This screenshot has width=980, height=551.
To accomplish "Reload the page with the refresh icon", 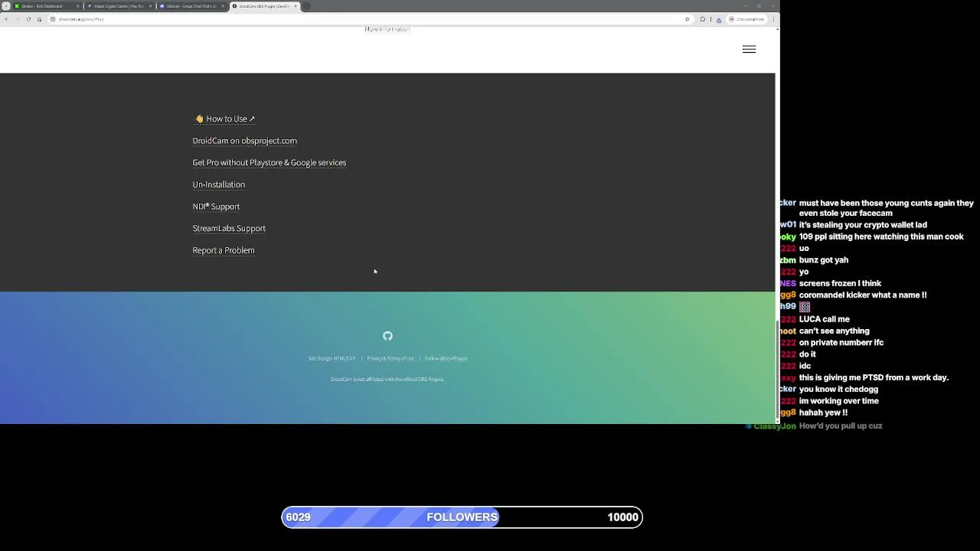I will [x=28, y=19].
